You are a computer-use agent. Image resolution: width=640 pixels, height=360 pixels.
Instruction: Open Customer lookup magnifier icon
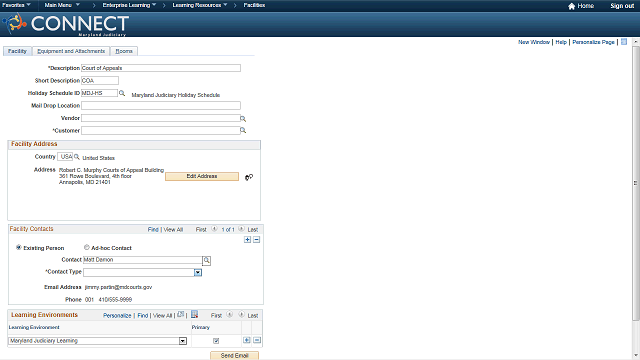coord(243,131)
